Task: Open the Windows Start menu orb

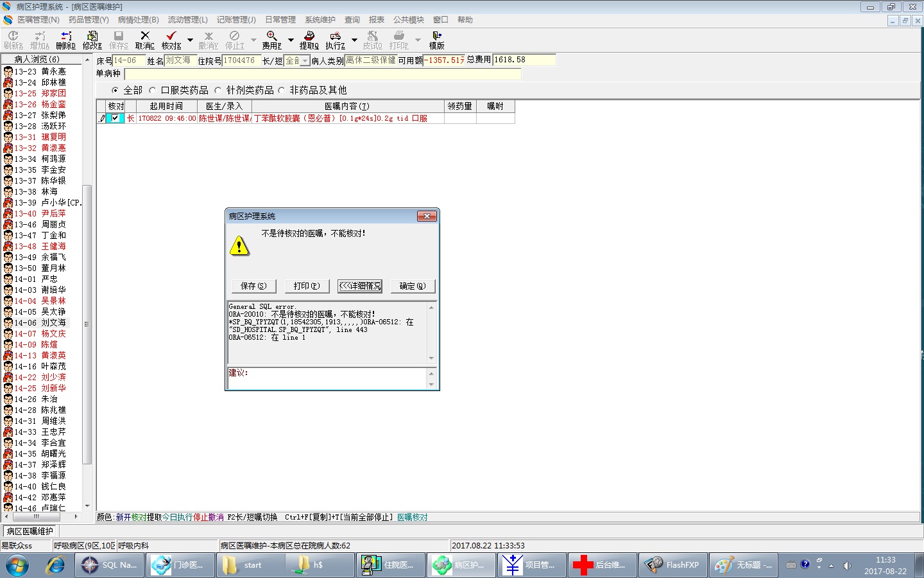Action: point(17,565)
